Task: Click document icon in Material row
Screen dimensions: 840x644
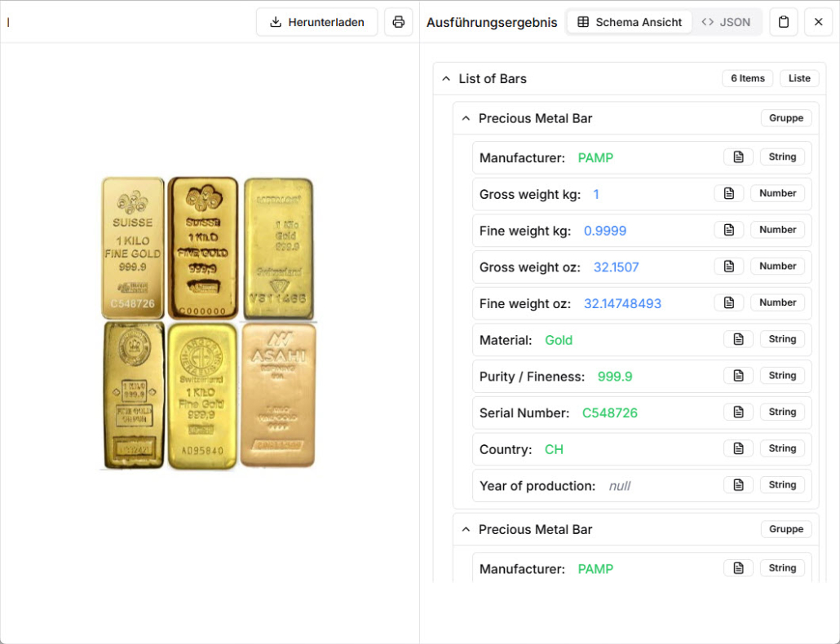Action: tap(738, 339)
